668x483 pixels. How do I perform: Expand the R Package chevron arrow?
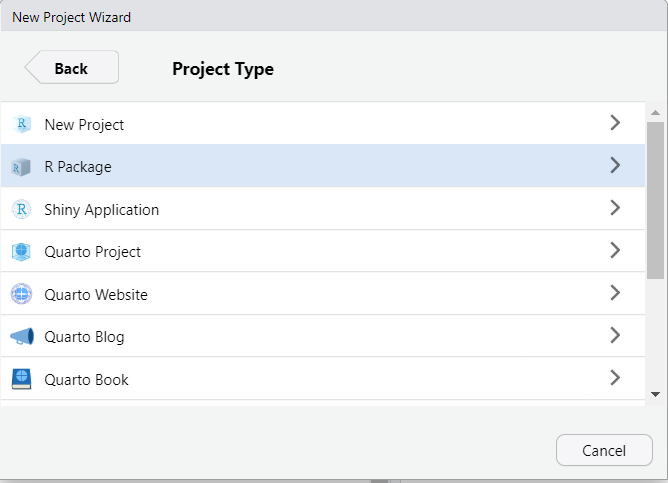tap(615, 166)
